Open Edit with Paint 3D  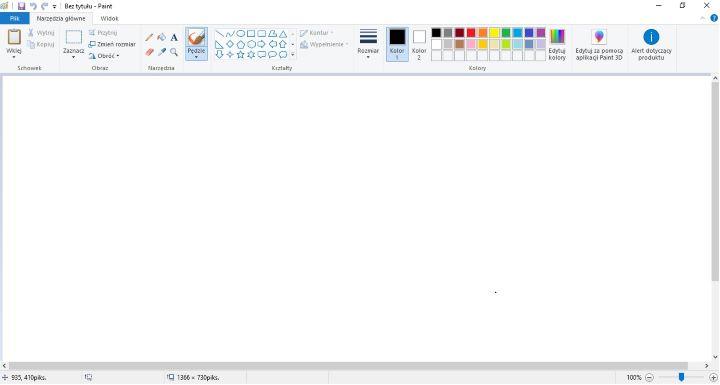pos(599,45)
